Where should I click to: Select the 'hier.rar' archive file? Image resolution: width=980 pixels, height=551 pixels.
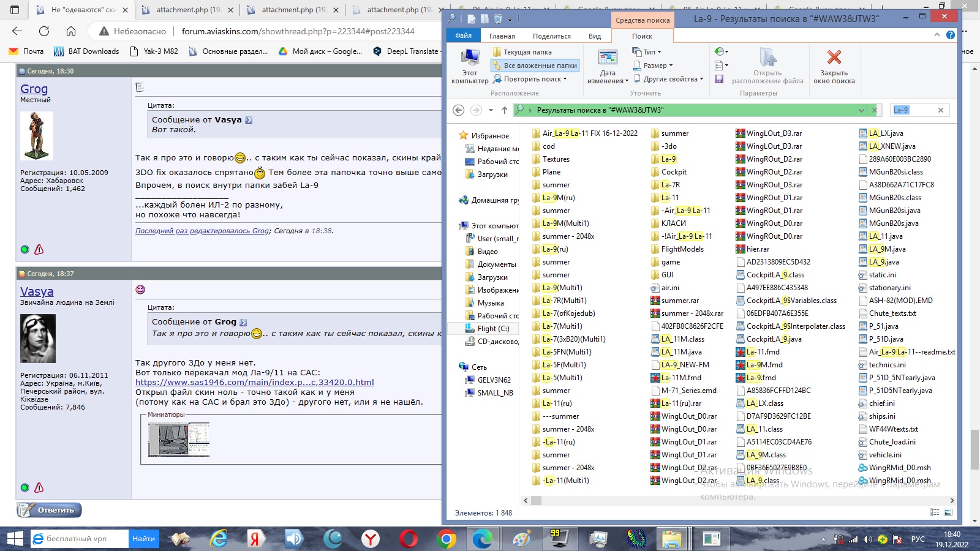tap(752, 249)
